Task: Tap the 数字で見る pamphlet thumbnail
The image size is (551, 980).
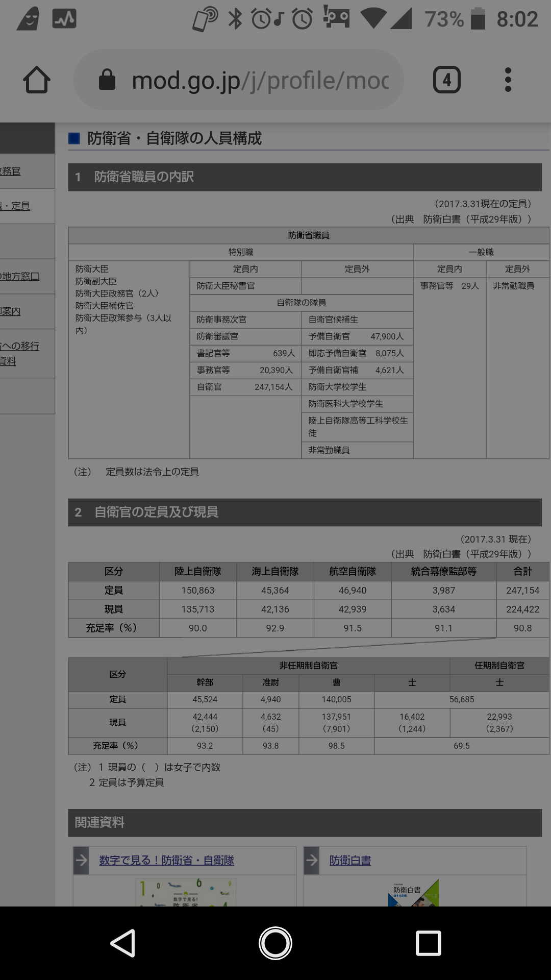Action: [x=185, y=893]
